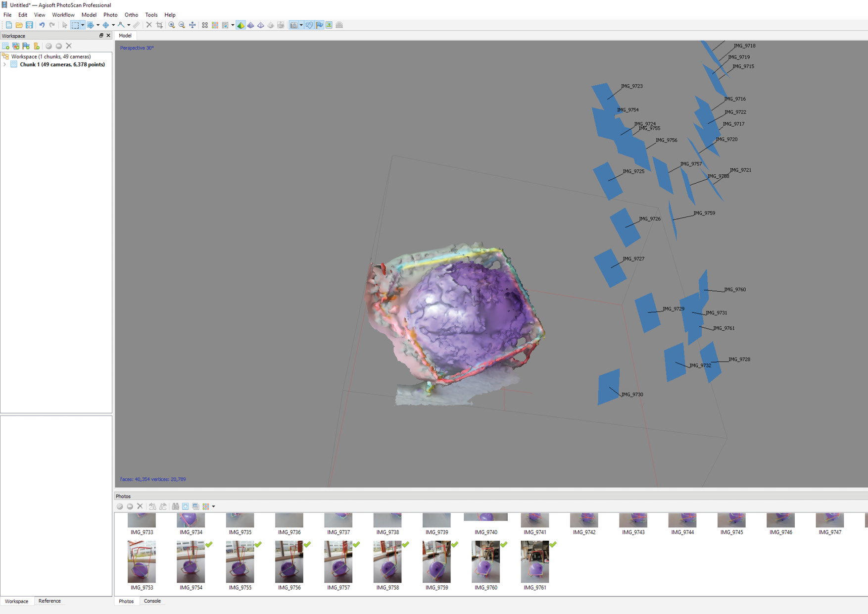Select the Crop selection tool
868x614 pixels.
[x=159, y=25]
